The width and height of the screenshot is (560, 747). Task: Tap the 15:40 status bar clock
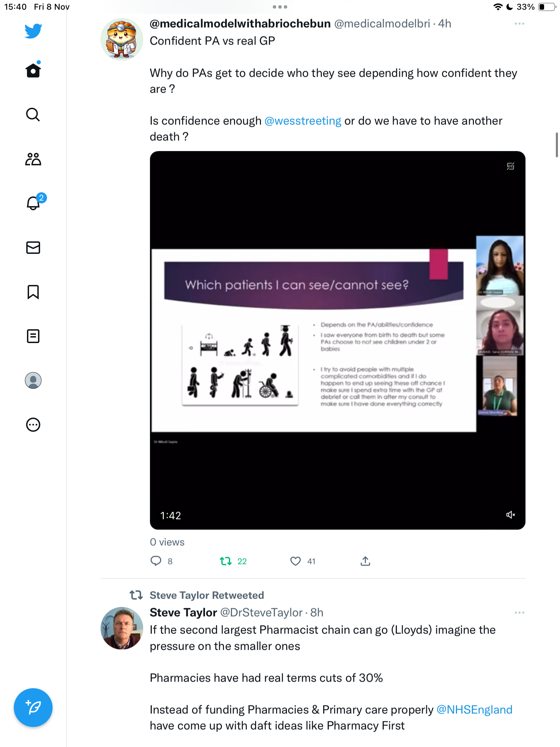[x=16, y=7]
